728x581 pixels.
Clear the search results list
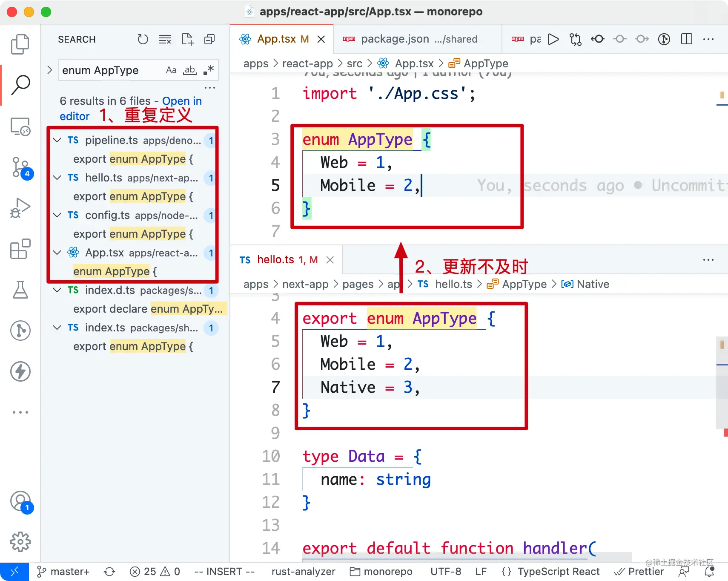(x=165, y=40)
